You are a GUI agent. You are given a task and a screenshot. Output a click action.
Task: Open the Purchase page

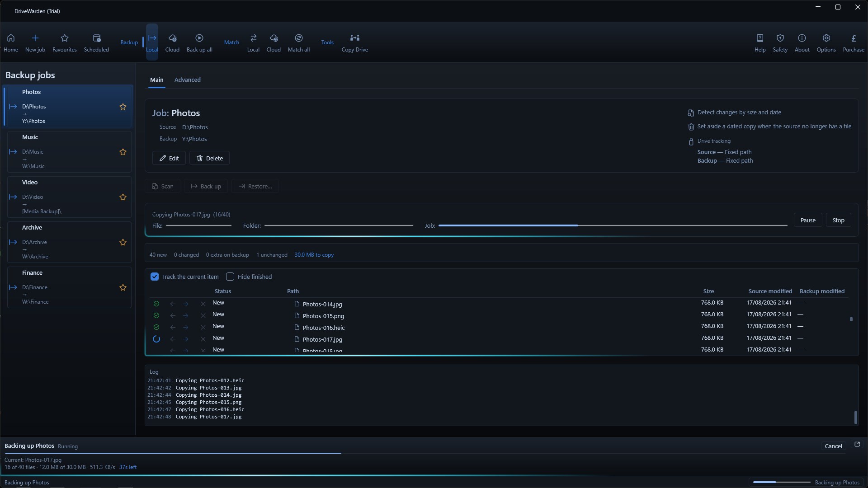(854, 43)
